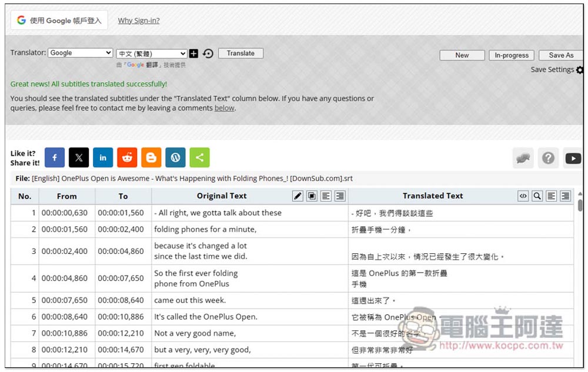Click the scrollbar up arrow of the table
Image resolution: width=588 pixels, height=372 pixels.
point(580,194)
